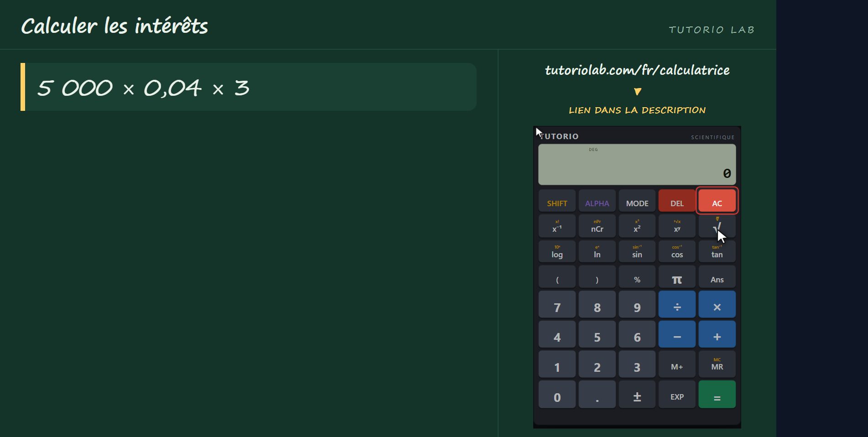
Task: Click the tan key
Action: tap(717, 251)
